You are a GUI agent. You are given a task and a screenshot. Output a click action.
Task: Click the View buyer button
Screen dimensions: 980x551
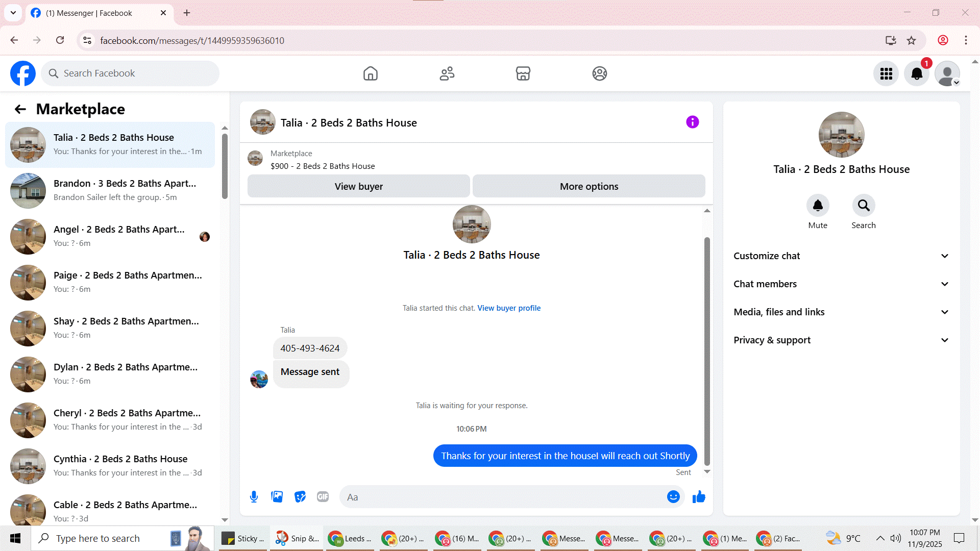[358, 186]
